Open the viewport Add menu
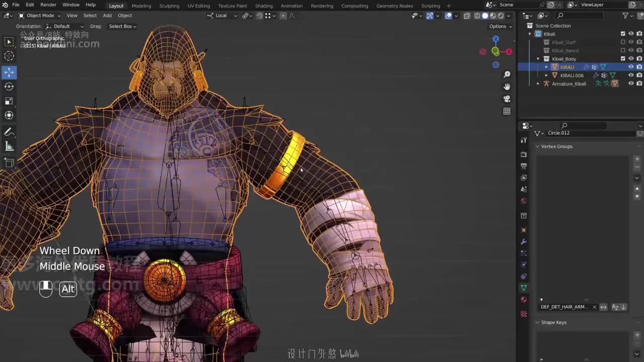Viewport: 644px width, 362px height. pos(107,16)
